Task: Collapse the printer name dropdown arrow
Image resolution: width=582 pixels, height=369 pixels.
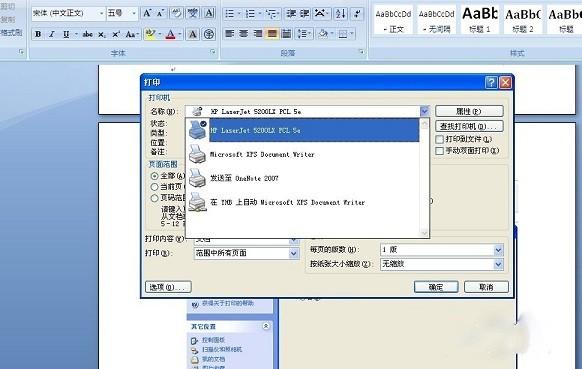Action: pyautogui.click(x=424, y=111)
